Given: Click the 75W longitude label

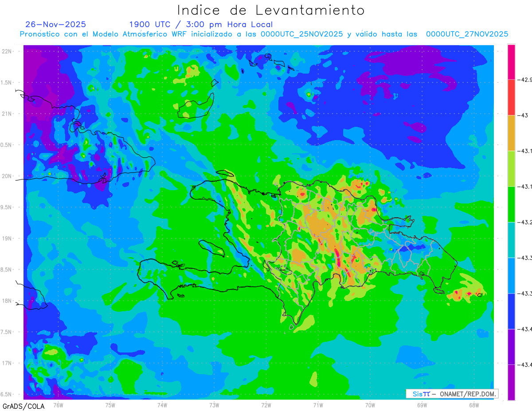Looking at the screenshot, I should point(110,404).
